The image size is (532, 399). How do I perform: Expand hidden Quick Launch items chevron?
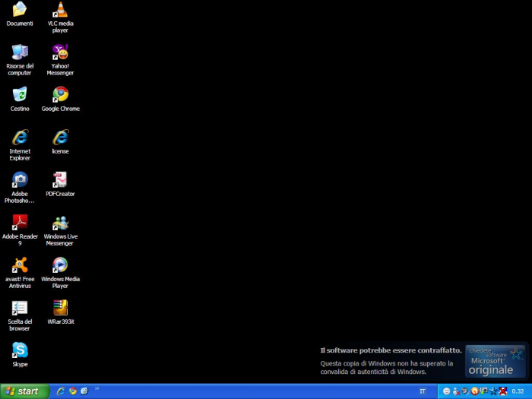click(97, 389)
